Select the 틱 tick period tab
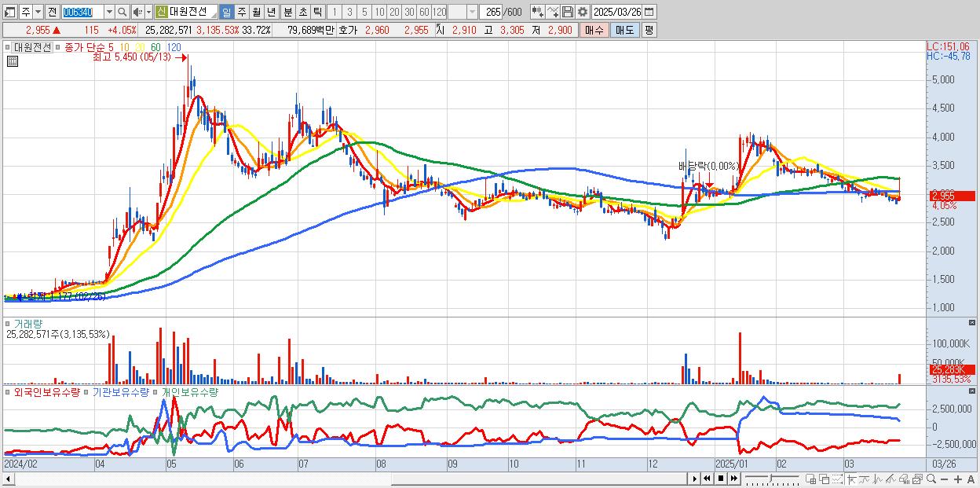This screenshot has height=488, width=980. (x=317, y=12)
